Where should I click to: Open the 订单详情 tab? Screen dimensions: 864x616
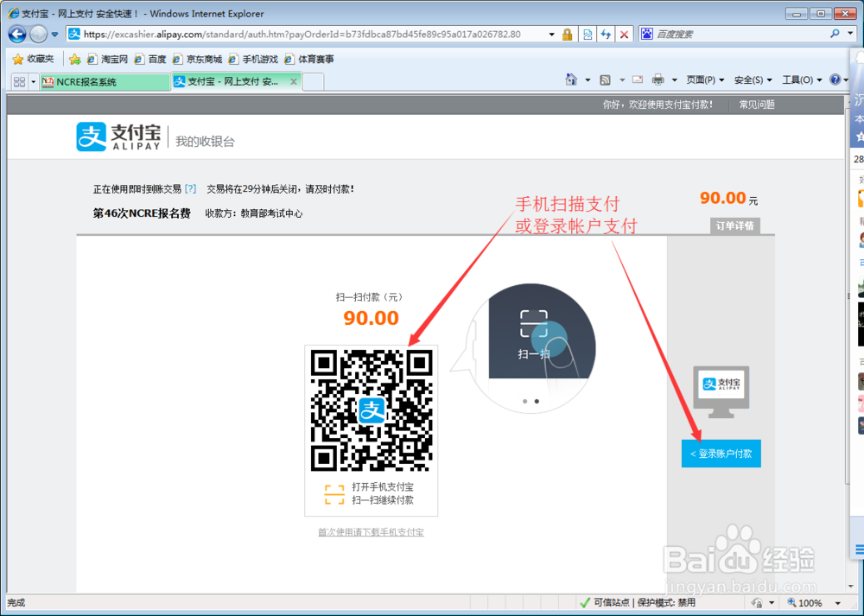pyautogui.click(x=735, y=225)
